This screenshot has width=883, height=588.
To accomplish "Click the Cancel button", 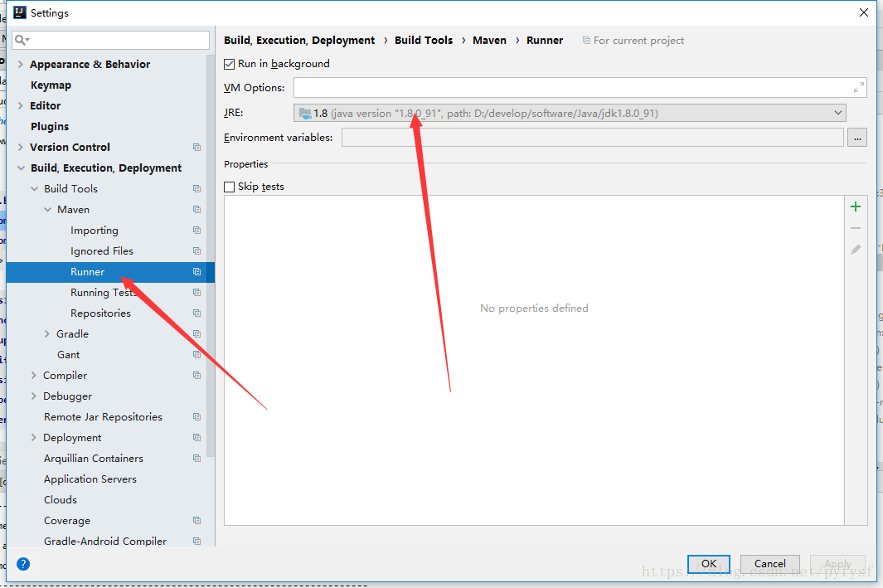I will coord(769,564).
